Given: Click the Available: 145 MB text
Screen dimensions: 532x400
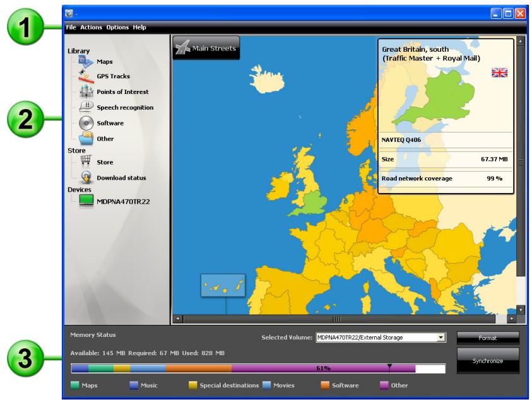Looking at the screenshot, I should [x=98, y=353].
